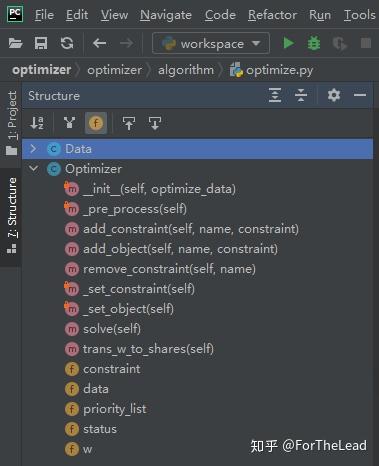This screenshot has width=379, height=466.
Task: Toggle Sort Alphabetically in Structure toolbar
Action: click(37, 123)
